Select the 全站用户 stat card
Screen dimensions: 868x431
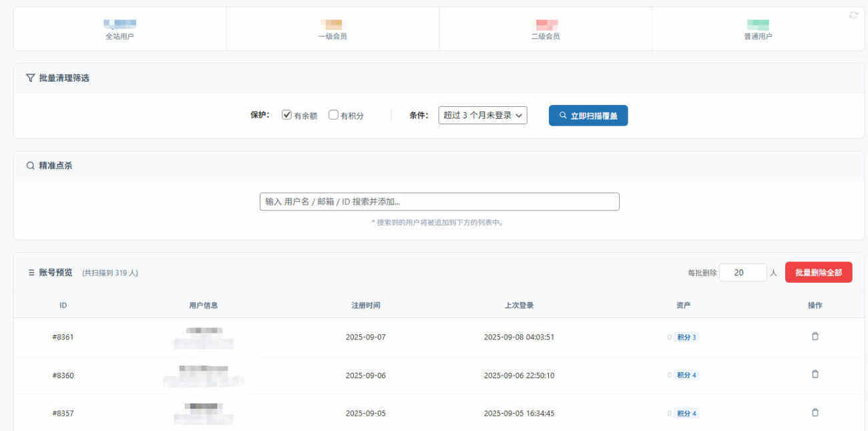pos(119,29)
